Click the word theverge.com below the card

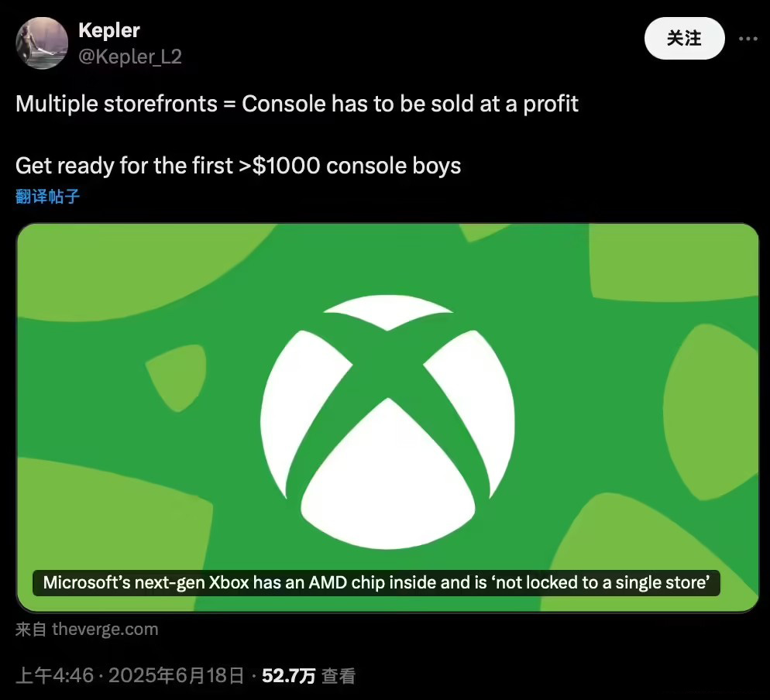click(105, 630)
